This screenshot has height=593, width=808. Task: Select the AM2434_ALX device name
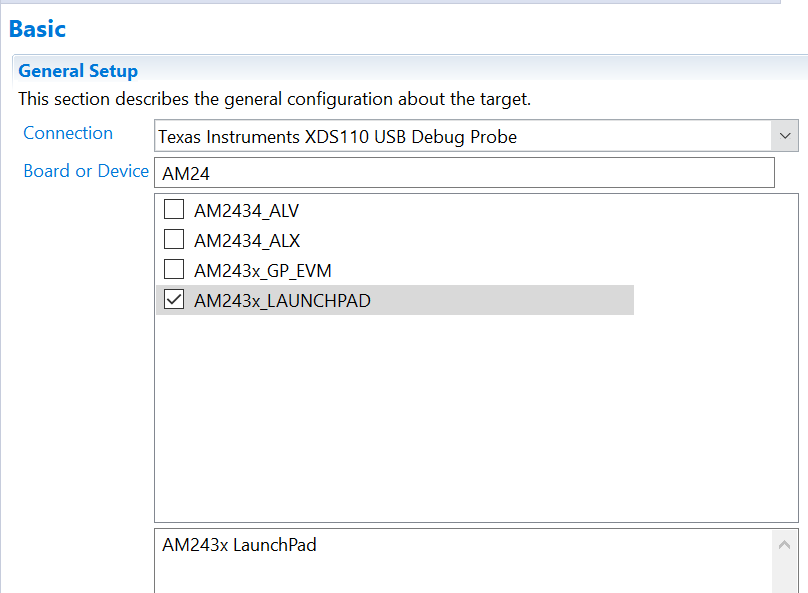[247, 241]
